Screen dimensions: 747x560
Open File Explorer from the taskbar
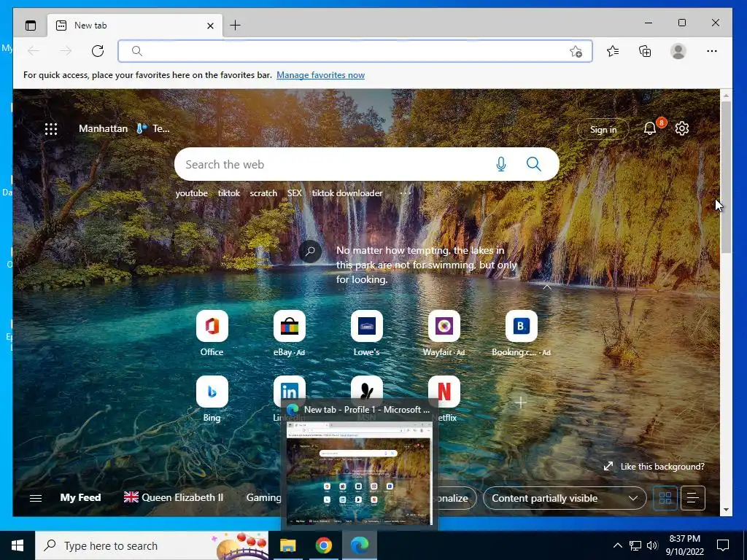[x=287, y=545]
